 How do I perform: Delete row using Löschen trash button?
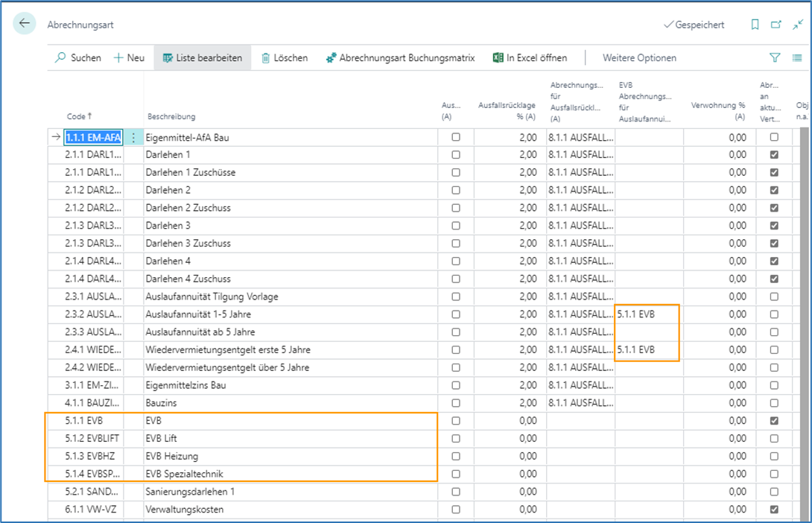(x=284, y=57)
